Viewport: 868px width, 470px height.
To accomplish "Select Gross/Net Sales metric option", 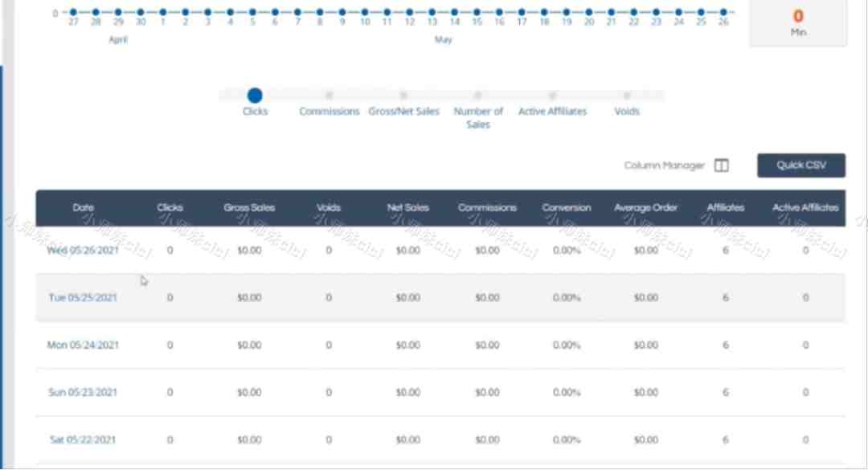I will [403, 96].
